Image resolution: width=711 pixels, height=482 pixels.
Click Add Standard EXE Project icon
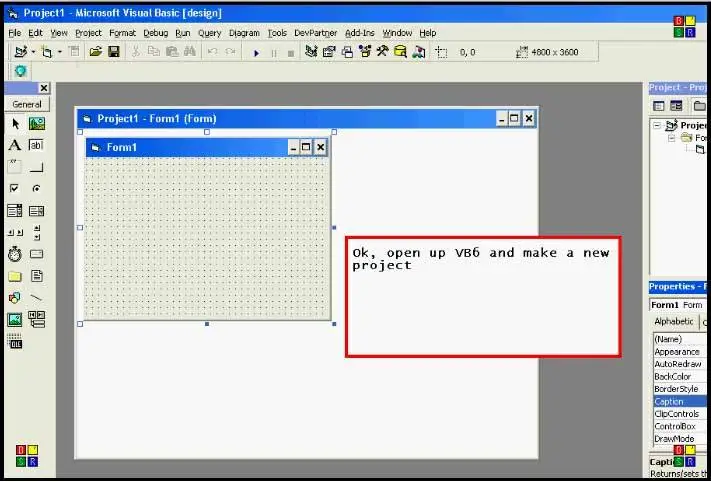pos(21,52)
